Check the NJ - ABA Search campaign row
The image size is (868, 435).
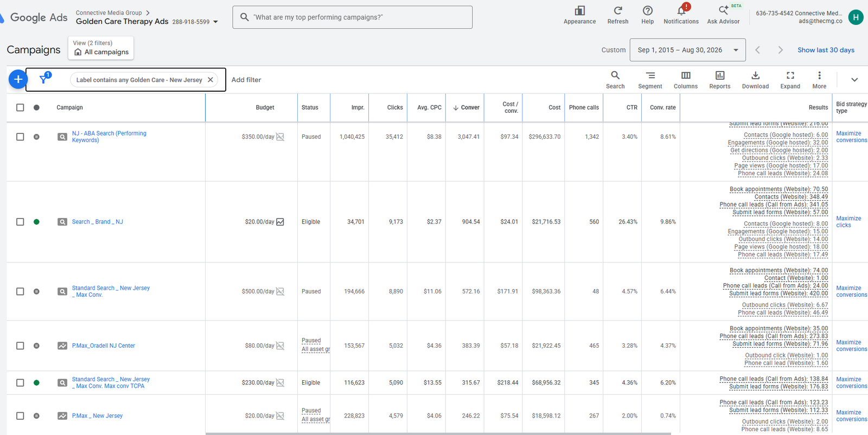(20, 137)
